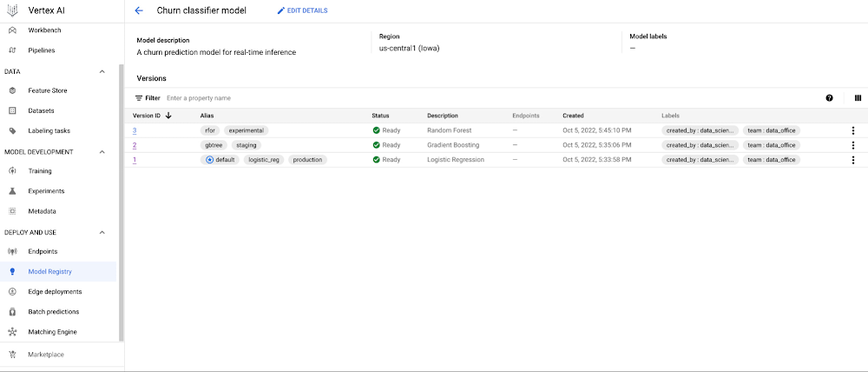Sort by Version ID column arrow
868x372 pixels.
[168, 116]
